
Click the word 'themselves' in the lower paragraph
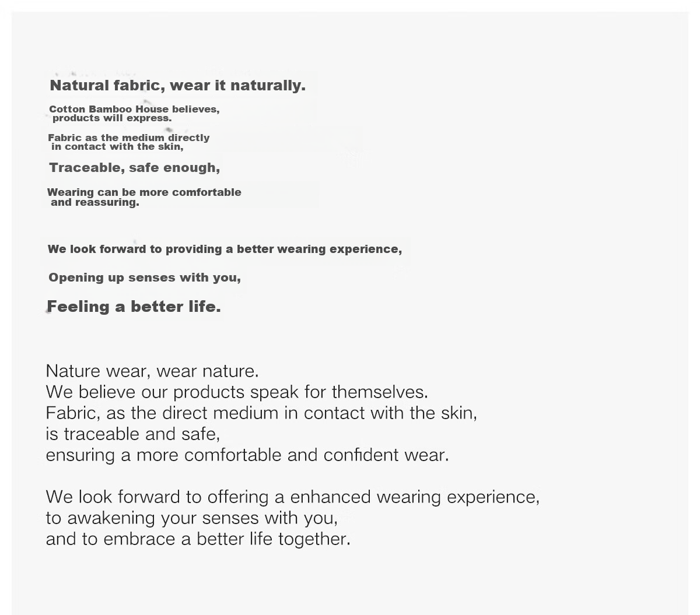[x=380, y=392]
